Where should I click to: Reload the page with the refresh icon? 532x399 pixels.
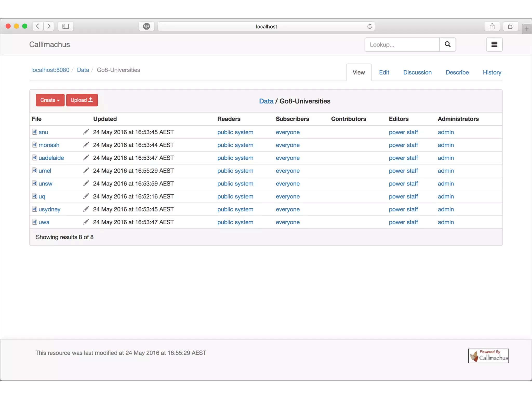point(370,26)
